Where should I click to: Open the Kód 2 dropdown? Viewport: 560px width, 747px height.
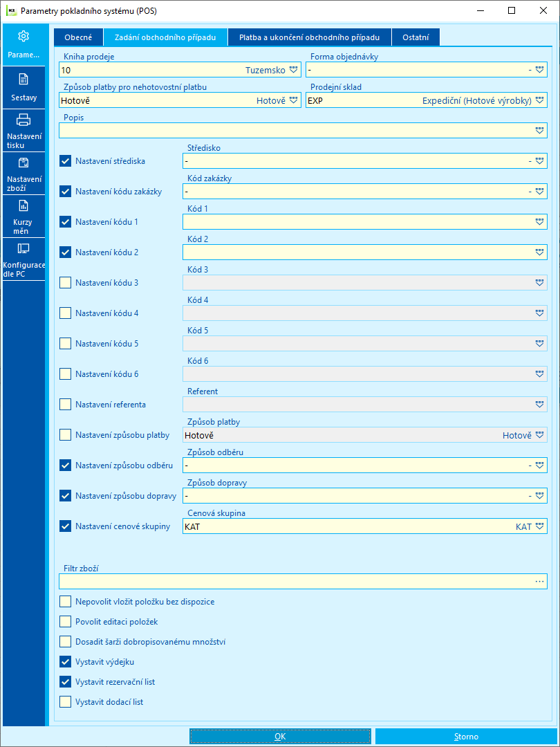pyautogui.click(x=539, y=252)
